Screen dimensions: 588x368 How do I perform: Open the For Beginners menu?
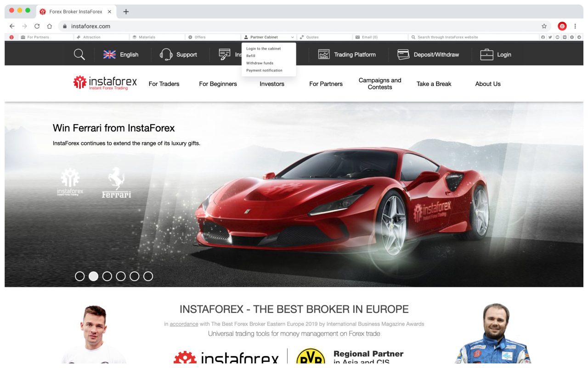tap(218, 84)
